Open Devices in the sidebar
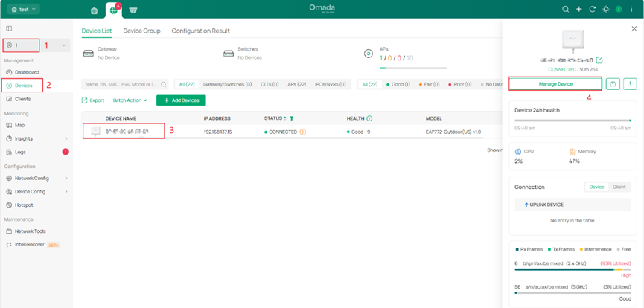644x308 pixels. [x=23, y=86]
